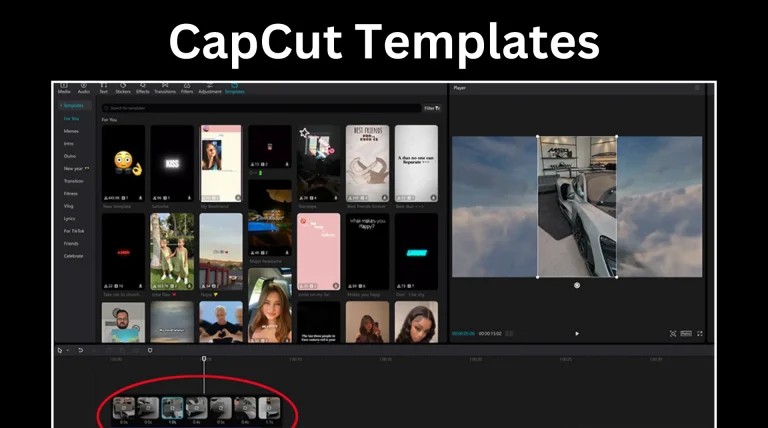The image size is (768, 428).
Task: Click the top-left corner handle of car clip
Action: 538,137
